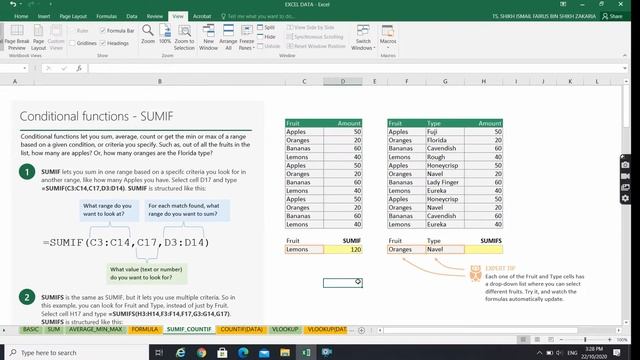Select the BASIC sheet tab
This screenshot has width=640, height=360.
pos(31,329)
